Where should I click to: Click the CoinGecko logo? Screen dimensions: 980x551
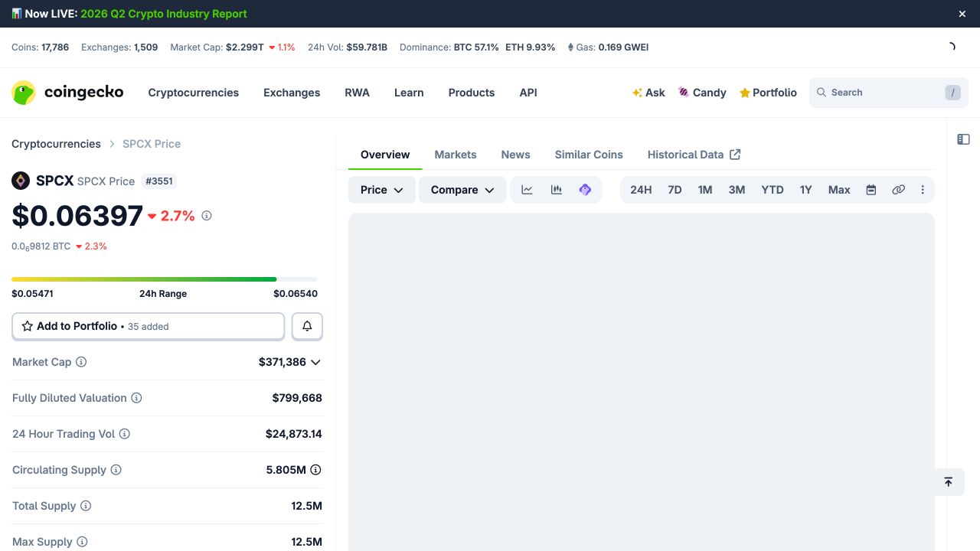point(67,93)
